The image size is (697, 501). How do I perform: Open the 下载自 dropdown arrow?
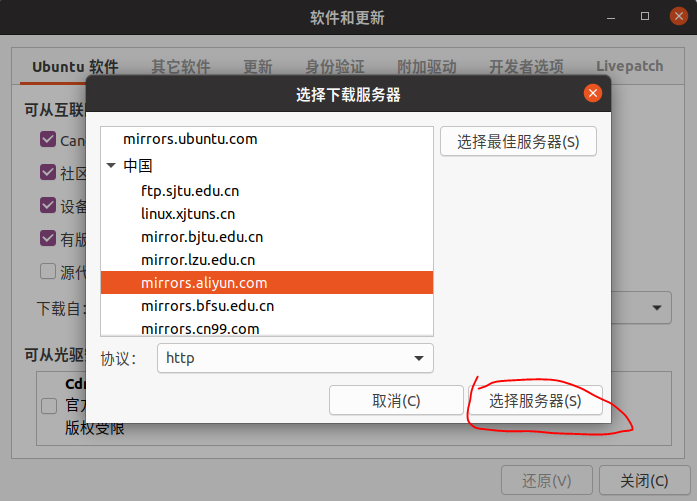657,308
